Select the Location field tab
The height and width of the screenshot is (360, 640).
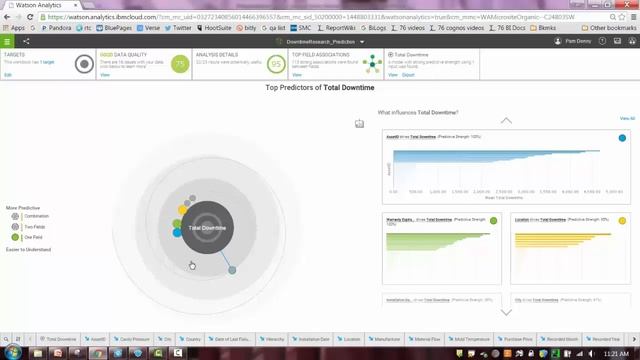349,339
